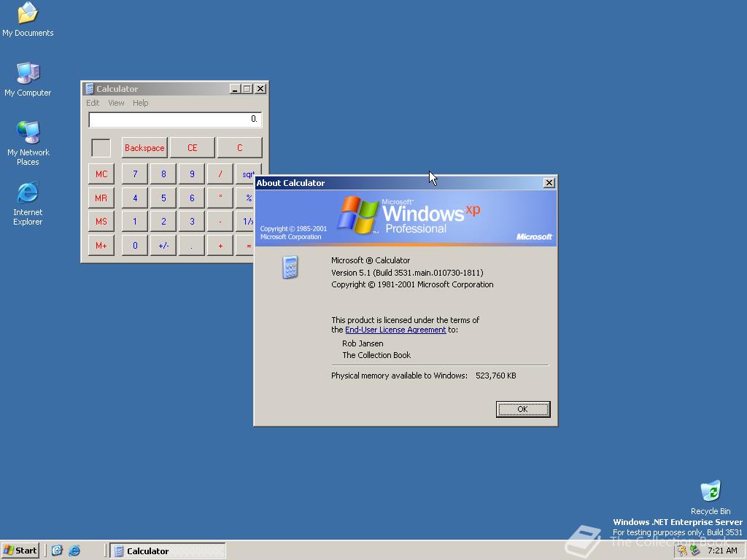Click the MR memory recall button
The height and width of the screenshot is (560, 747).
(101, 198)
